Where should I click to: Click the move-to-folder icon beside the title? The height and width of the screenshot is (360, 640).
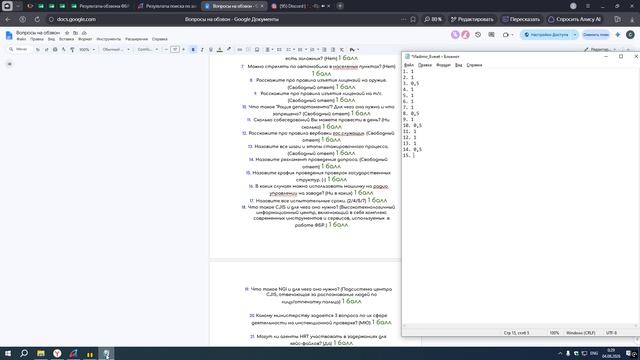(x=76, y=33)
